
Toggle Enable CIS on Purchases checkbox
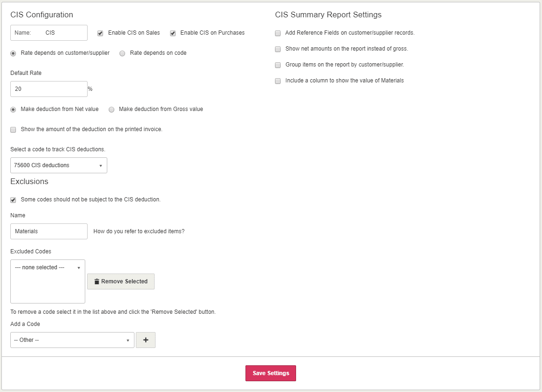173,33
